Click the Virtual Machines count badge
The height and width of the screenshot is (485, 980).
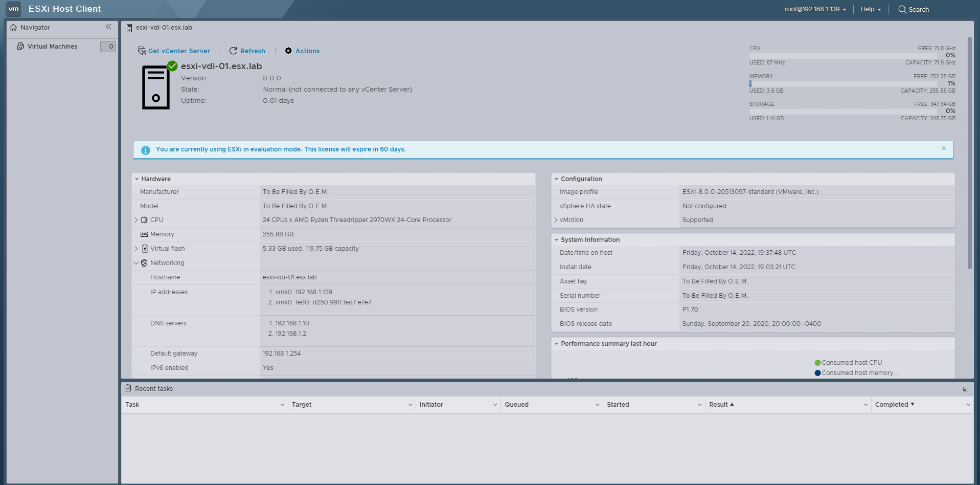(108, 47)
